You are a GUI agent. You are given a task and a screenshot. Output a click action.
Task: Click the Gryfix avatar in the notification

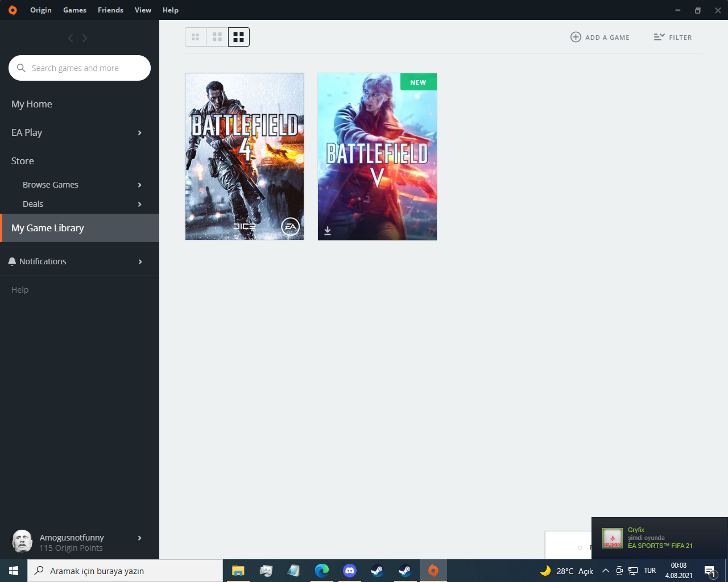[613, 538]
